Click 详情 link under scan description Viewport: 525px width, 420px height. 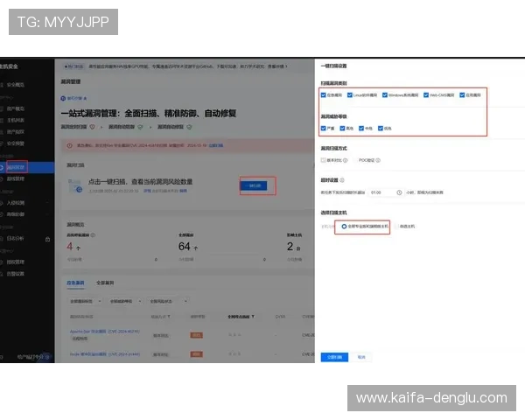[x=147, y=191]
